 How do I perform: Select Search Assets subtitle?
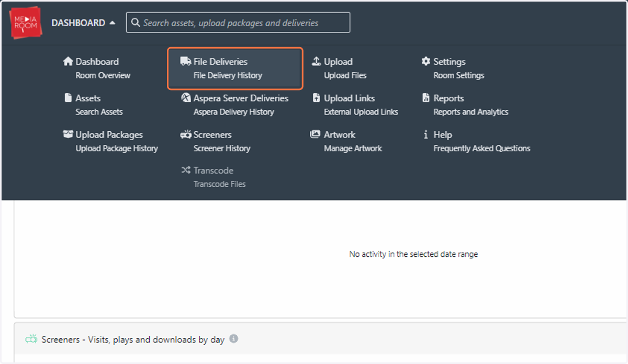99,112
